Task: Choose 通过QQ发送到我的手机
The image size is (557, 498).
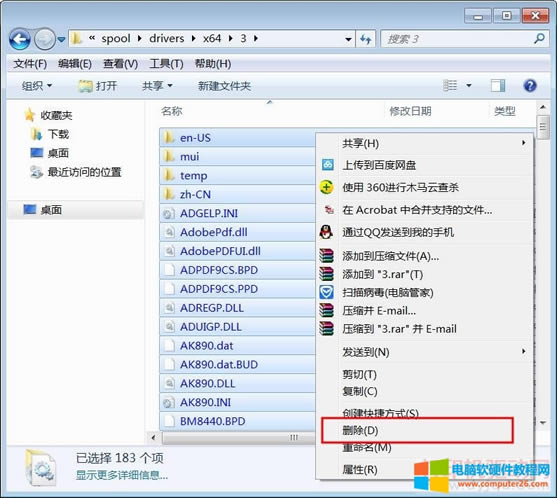Action: pos(424,232)
